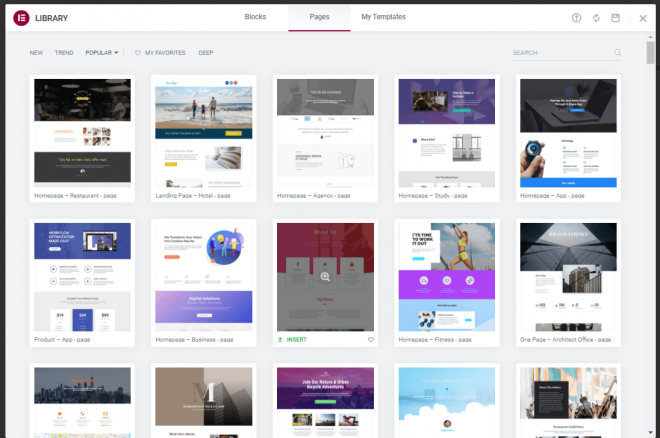Click the save template icon
Screen dimensions: 660x438
[615, 18]
